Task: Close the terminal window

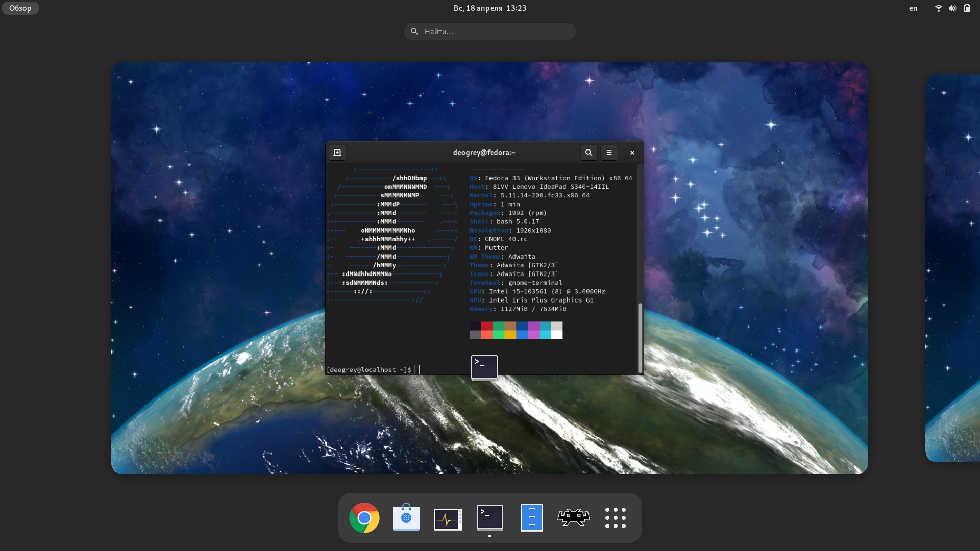Action: [632, 153]
